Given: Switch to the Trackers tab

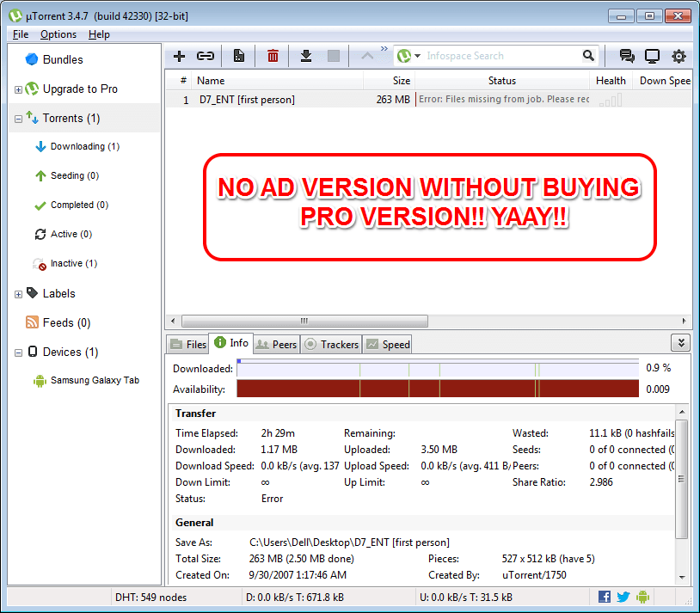Looking at the screenshot, I should coord(331,344).
